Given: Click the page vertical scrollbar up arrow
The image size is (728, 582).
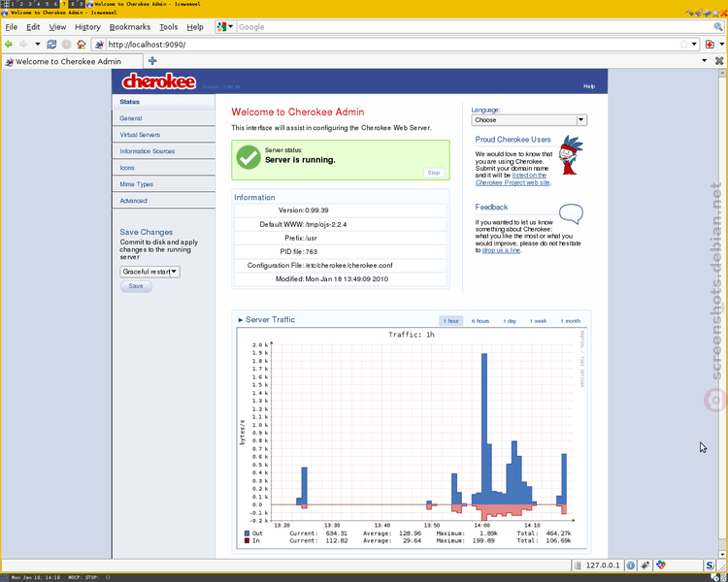Looking at the screenshot, I should [722, 73].
